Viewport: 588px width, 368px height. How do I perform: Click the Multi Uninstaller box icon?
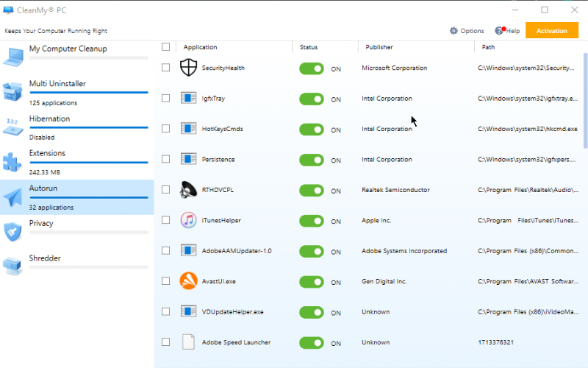coord(12,91)
